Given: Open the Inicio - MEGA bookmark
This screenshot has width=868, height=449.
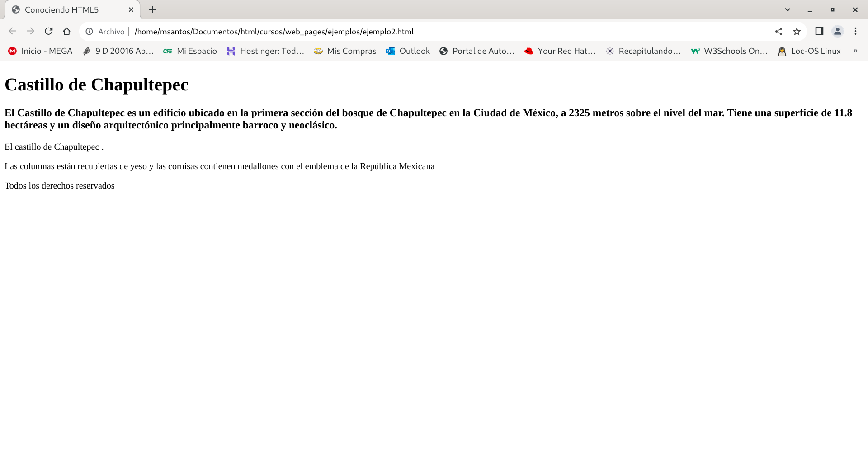Looking at the screenshot, I should tap(41, 51).
